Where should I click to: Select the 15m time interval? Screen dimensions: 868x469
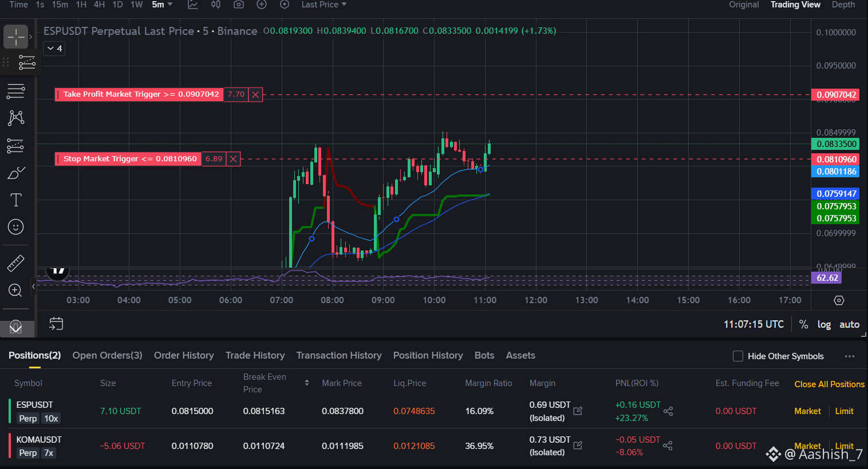[60, 5]
